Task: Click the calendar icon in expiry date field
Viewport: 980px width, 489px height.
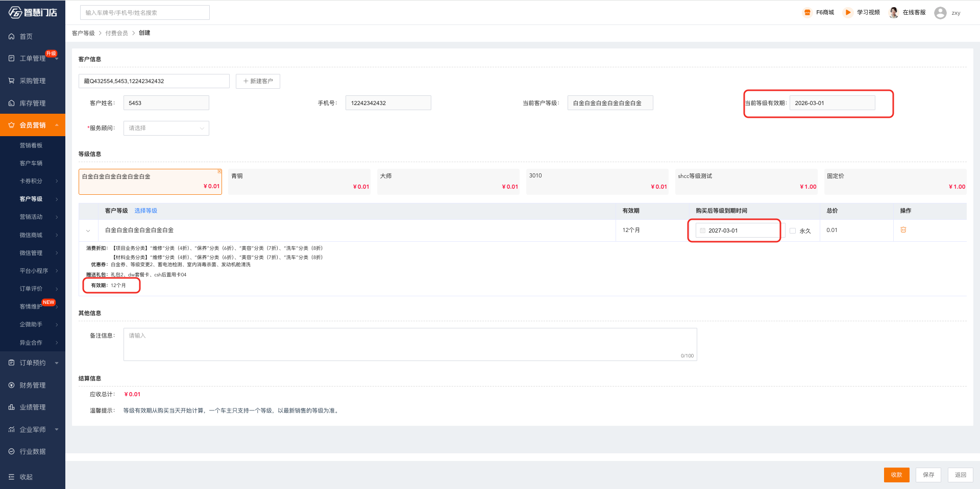Action: tap(702, 231)
